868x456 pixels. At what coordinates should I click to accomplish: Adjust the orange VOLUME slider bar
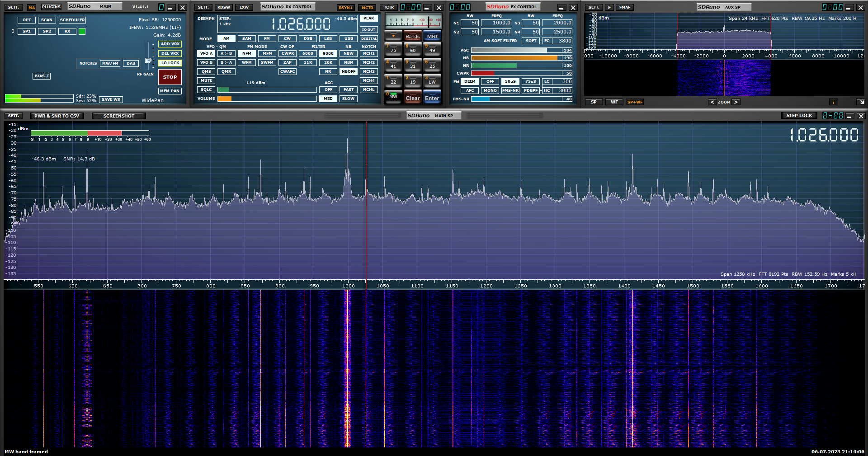pyautogui.click(x=267, y=99)
